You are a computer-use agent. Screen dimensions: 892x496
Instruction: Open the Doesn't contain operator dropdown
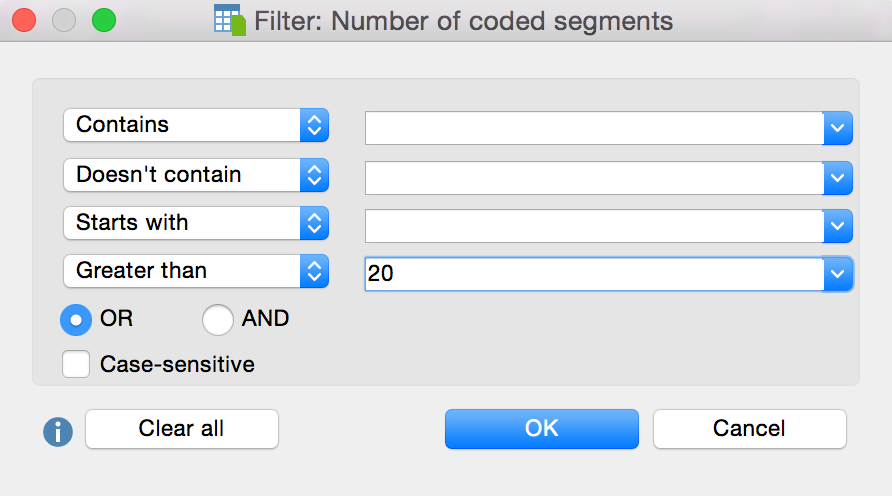point(196,175)
